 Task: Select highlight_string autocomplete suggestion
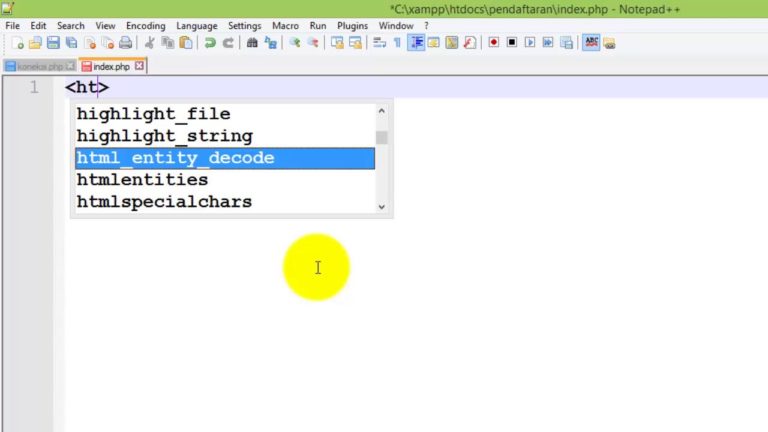click(x=164, y=136)
